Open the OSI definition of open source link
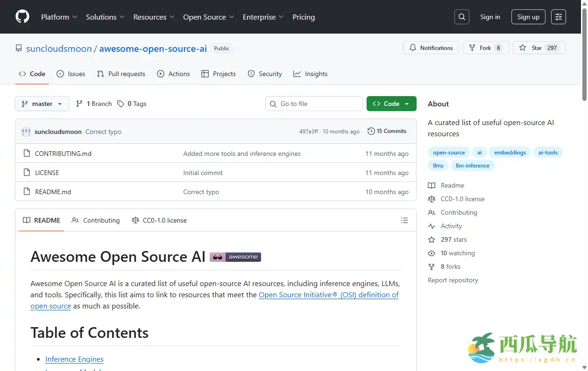Viewport: 588px width, 371px height. pyautogui.click(x=328, y=294)
